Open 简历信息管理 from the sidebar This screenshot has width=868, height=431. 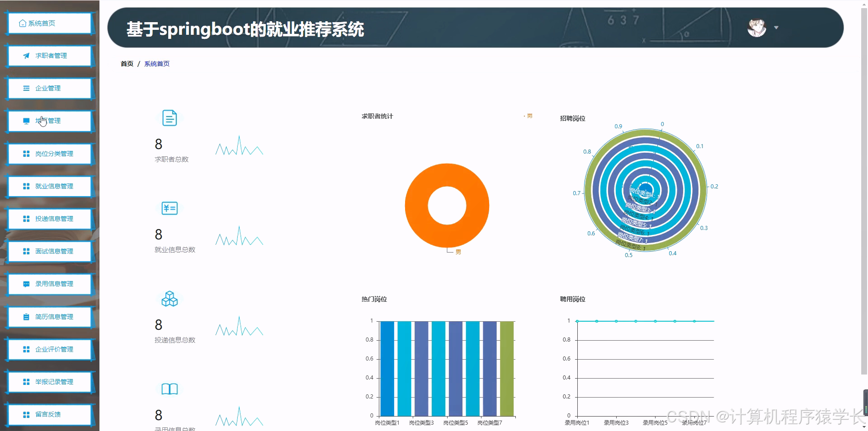49,317
